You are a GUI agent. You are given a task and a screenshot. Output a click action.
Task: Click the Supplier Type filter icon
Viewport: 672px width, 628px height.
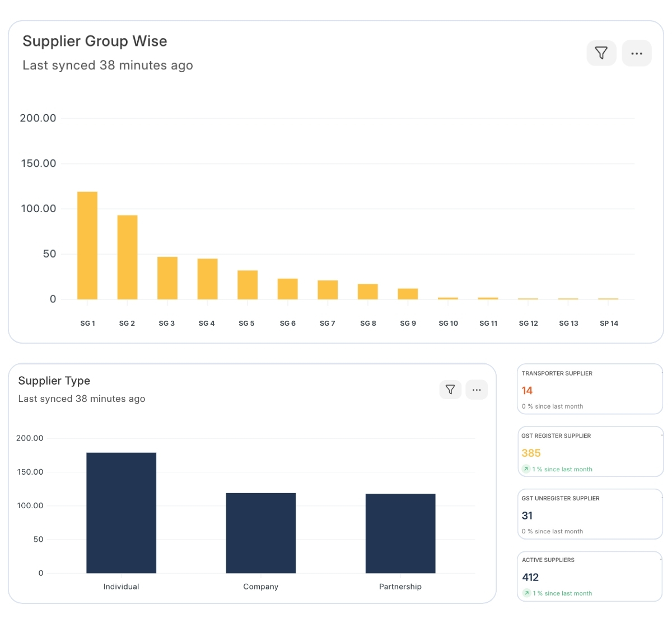(450, 390)
